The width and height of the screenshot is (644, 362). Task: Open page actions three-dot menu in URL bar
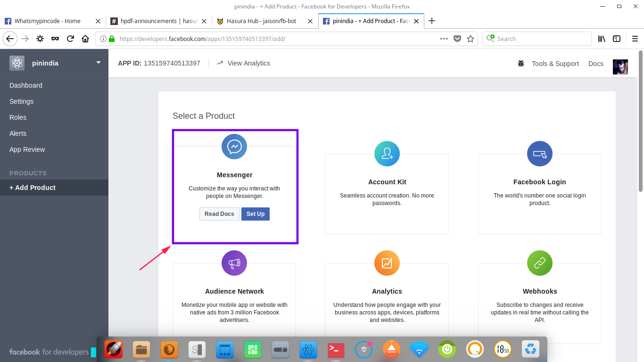click(x=444, y=39)
